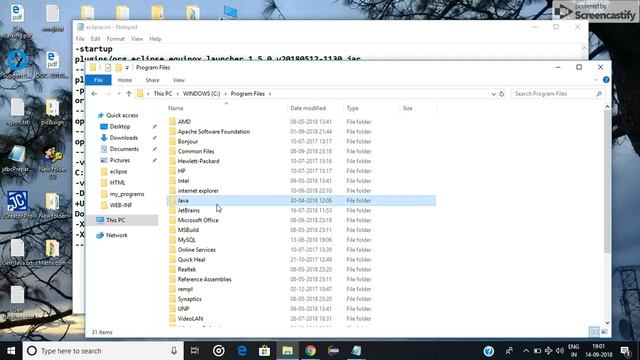The image size is (640, 360).
Task: Click the taskbar Type here to search box
Action: [102, 351]
